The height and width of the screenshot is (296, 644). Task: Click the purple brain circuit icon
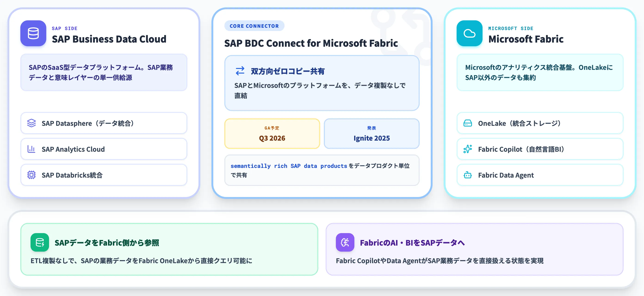point(345,242)
